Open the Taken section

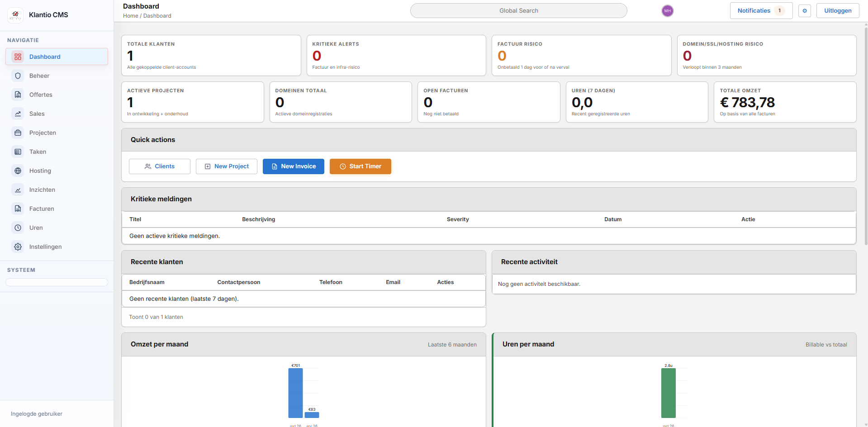57,152
